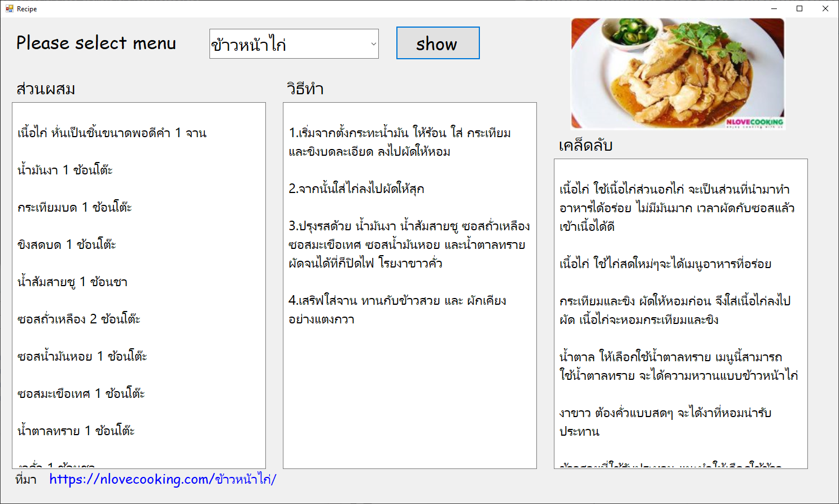Image resolution: width=839 pixels, height=504 pixels.
Task: Click step 2 text จากนั้นใส่ไก่ลงไปผัดให้สุก
Action: coord(356,189)
